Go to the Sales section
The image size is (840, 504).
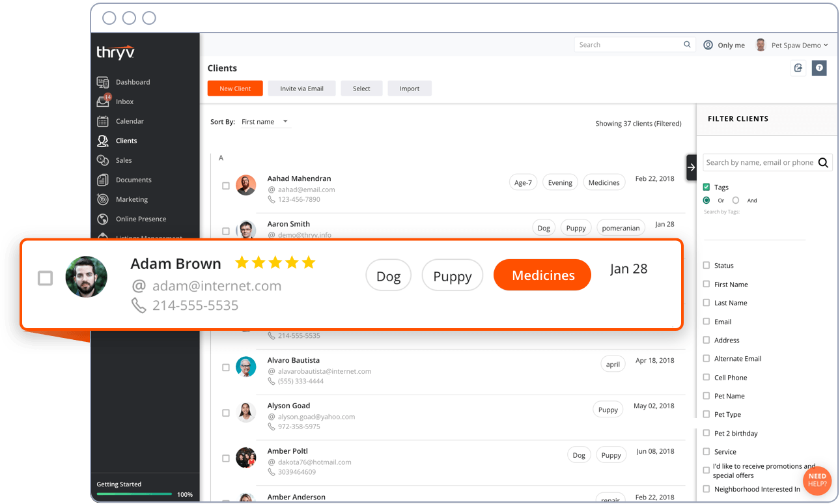(124, 160)
